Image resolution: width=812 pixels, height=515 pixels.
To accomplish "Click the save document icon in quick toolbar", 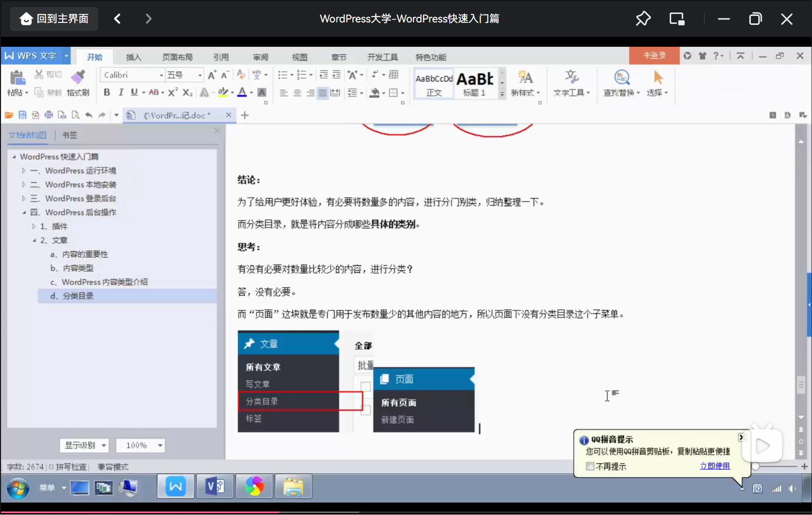I will tap(22, 115).
